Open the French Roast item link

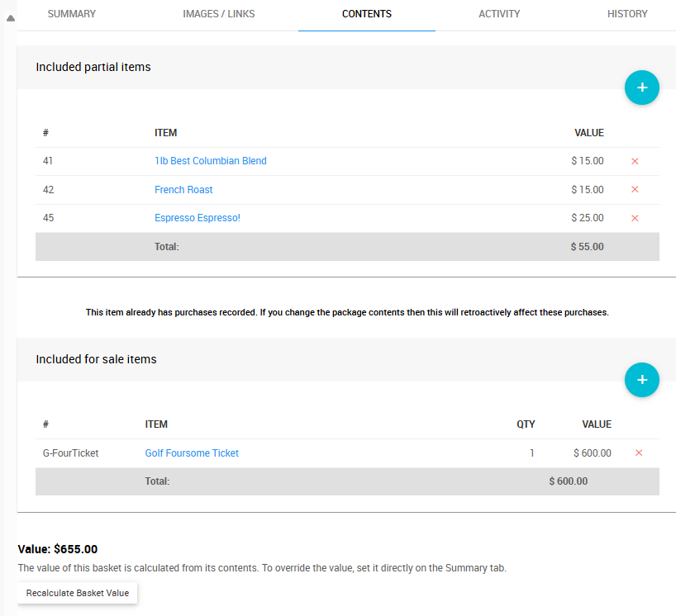183,190
